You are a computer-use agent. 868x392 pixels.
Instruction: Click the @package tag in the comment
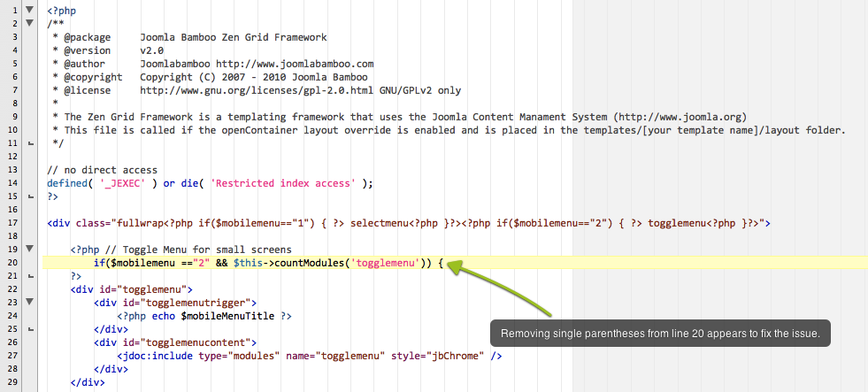[x=88, y=38]
